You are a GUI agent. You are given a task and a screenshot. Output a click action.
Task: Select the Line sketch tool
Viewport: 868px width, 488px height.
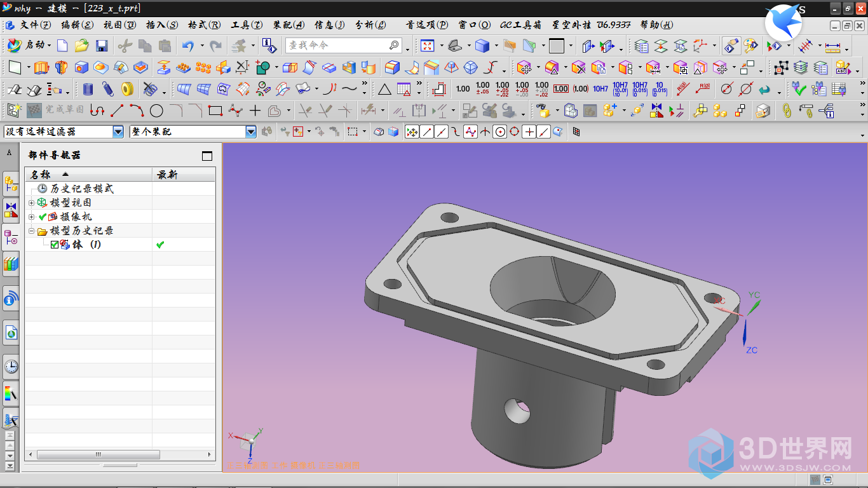[117, 111]
